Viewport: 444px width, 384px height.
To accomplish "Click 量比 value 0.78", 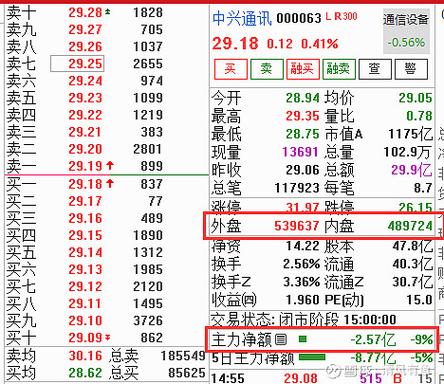I will 419,116.
